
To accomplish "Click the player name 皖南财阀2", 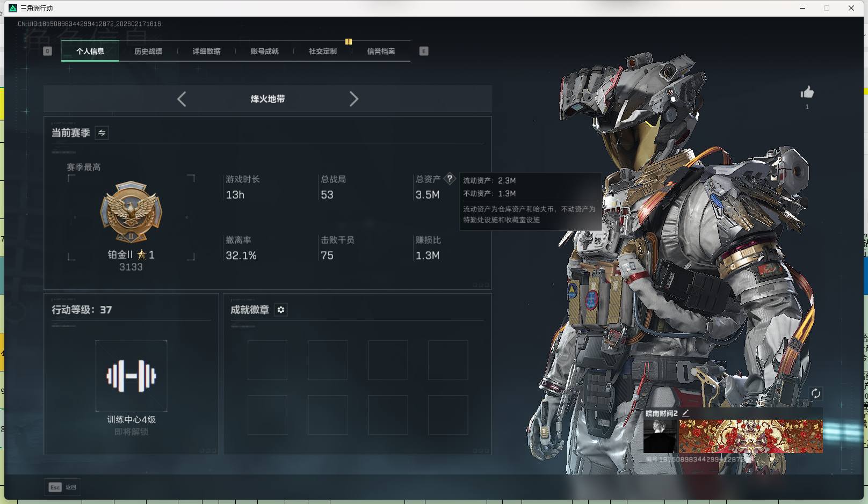I will tap(662, 413).
